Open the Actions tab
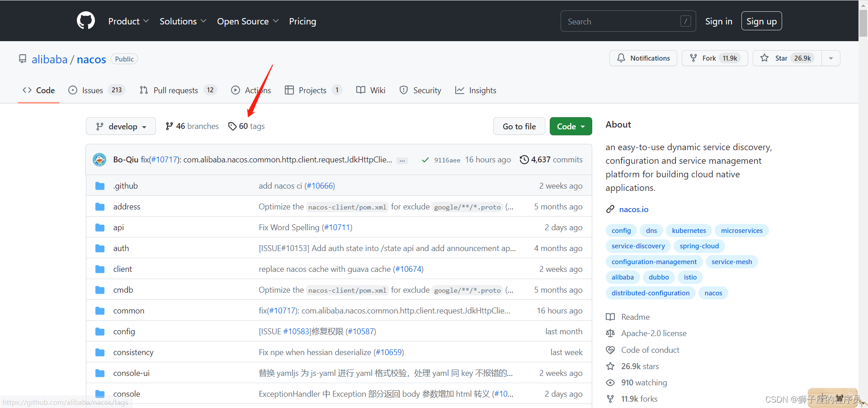The width and height of the screenshot is (868, 408). [x=251, y=90]
